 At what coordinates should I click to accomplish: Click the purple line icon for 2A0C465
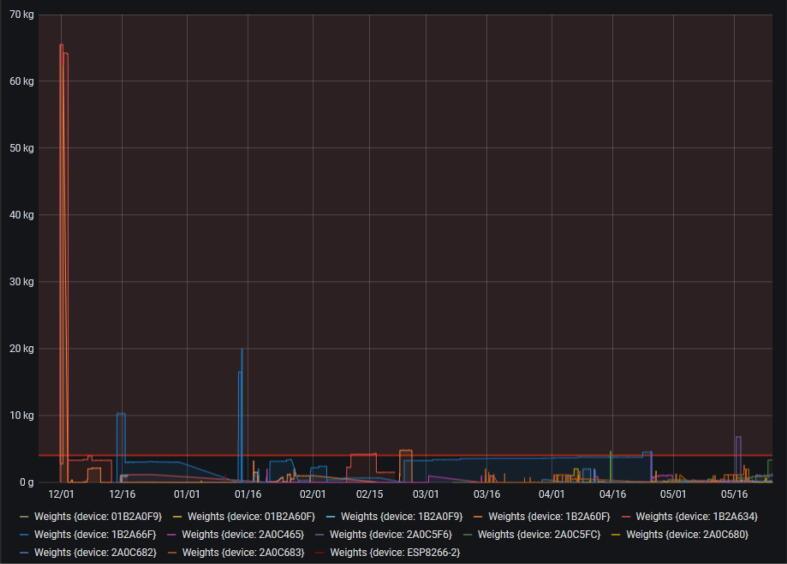172,535
